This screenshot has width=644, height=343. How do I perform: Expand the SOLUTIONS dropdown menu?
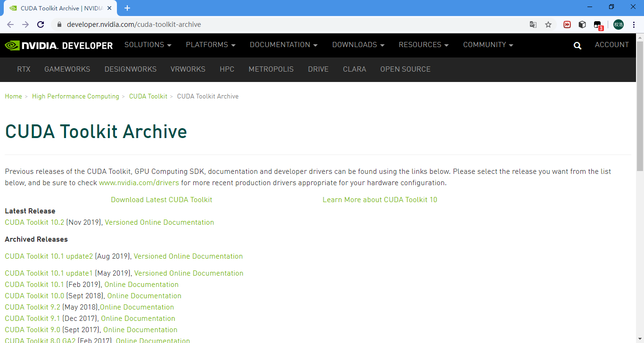pos(148,45)
